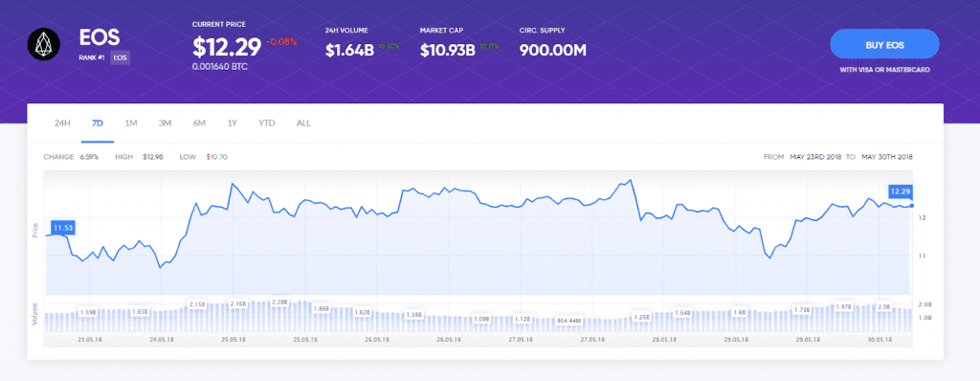
Task: Open the 1M chart range
Action: click(x=131, y=123)
